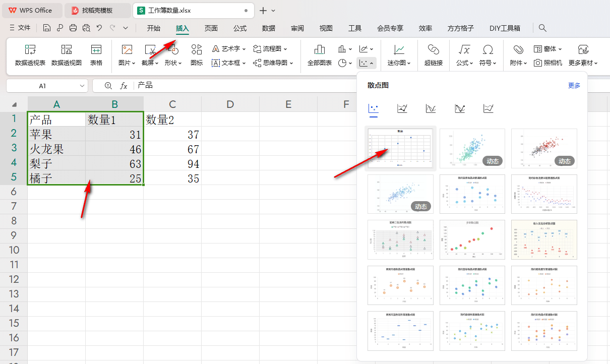Expand the Name Box dropdown arrow
The width and height of the screenshot is (610, 364).
click(x=83, y=86)
